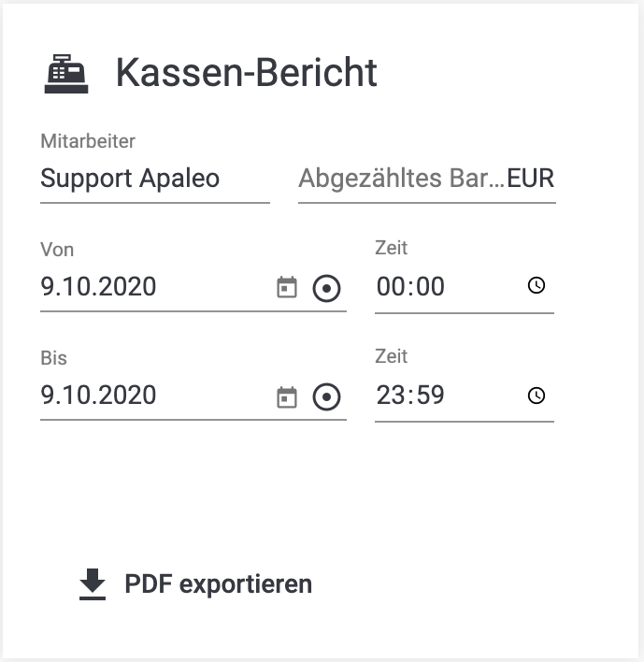Edit the Bis date field 9.10.2020
The image size is (644, 662).
point(154,396)
